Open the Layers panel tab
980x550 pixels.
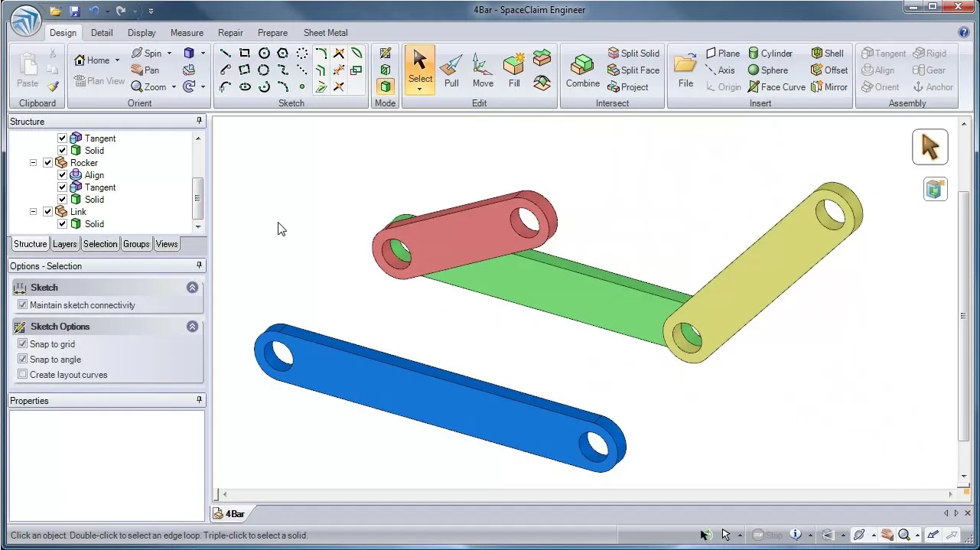click(64, 244)
